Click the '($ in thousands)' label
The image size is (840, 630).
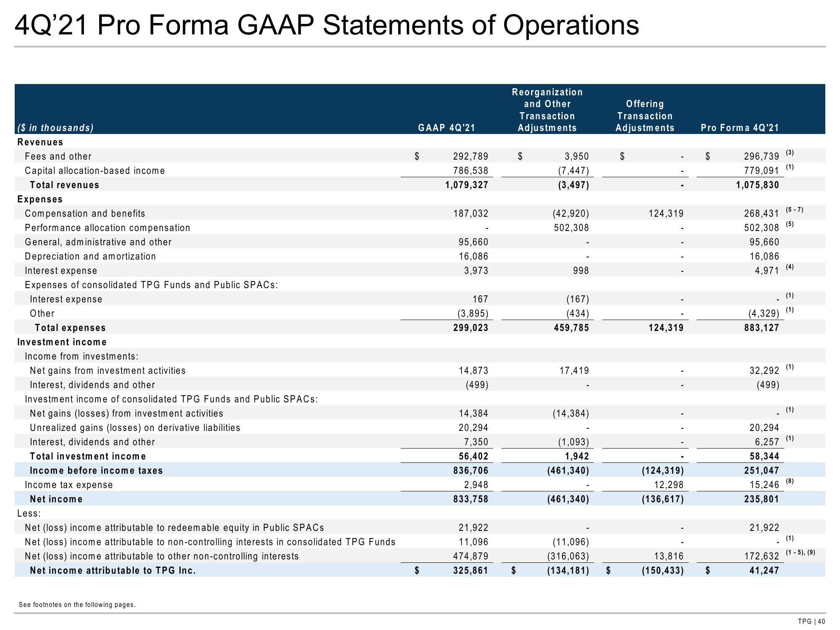point(55,128)
